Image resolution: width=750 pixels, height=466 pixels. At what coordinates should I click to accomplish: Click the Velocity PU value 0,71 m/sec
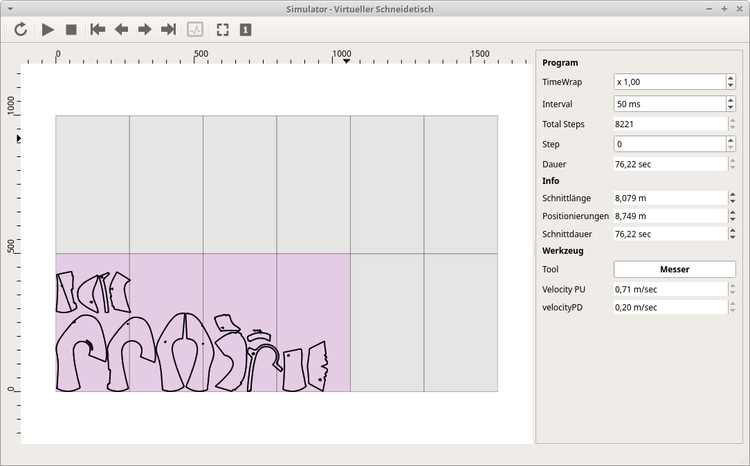(670, 289)
